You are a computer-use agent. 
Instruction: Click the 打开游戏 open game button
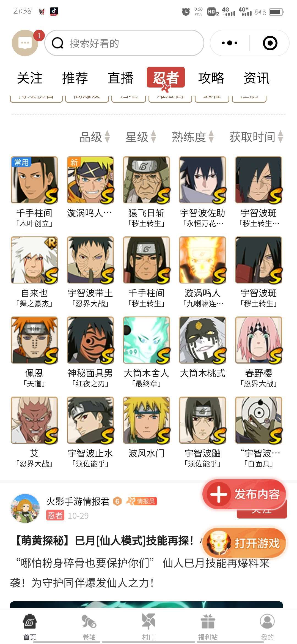[x=244, y=543]
